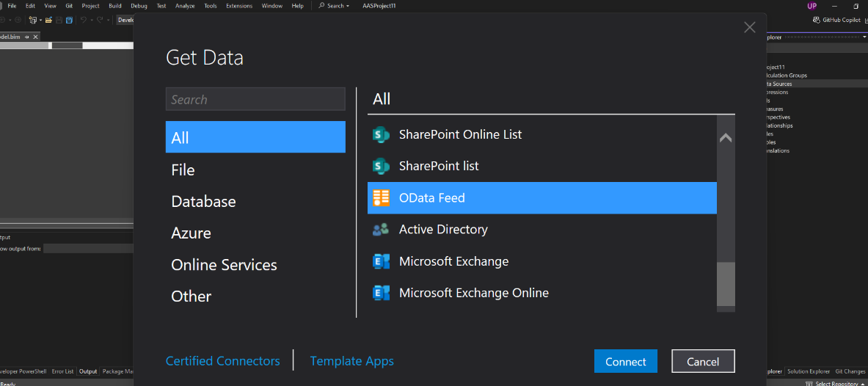The image size is (868, 386).
Task: Click the Save All toolbar icon
Action: (69, 20)
